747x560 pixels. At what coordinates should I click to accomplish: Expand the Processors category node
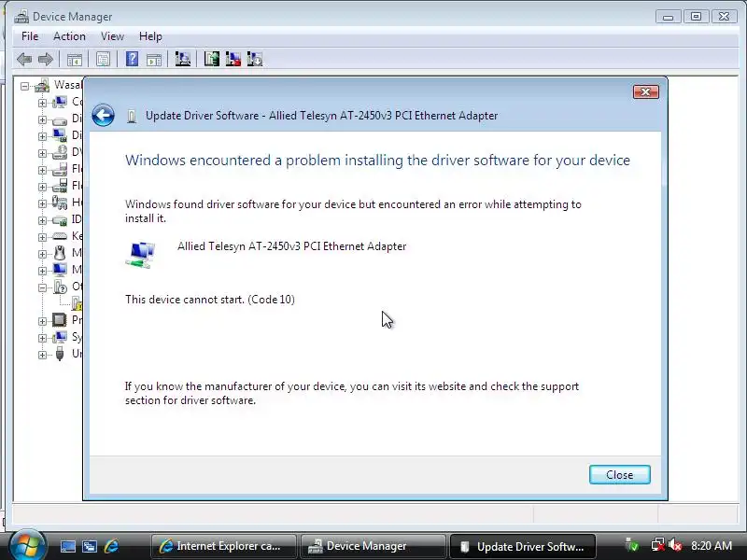pyautogui.click(x=42, y=321)
